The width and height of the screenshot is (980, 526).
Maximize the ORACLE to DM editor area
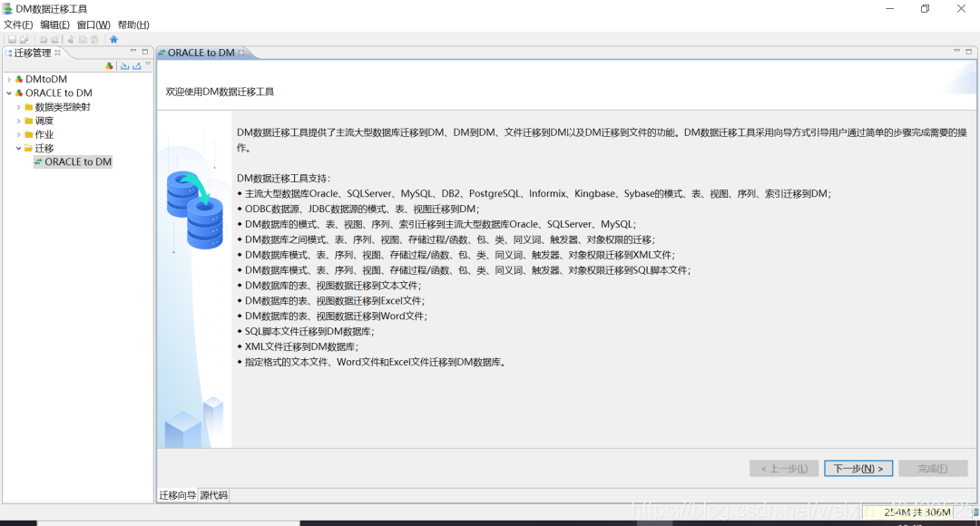coord(969,52)
